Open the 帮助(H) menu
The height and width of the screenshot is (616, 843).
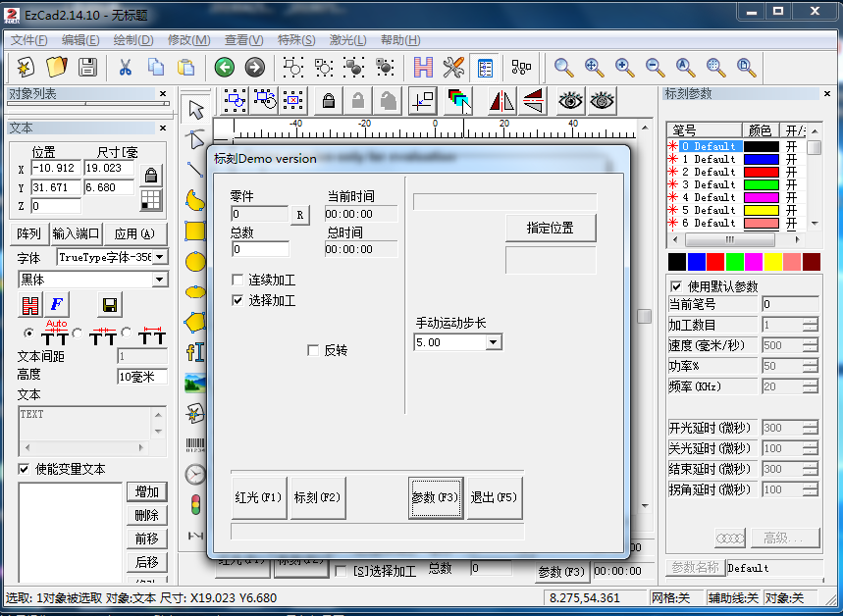(400, 40)
